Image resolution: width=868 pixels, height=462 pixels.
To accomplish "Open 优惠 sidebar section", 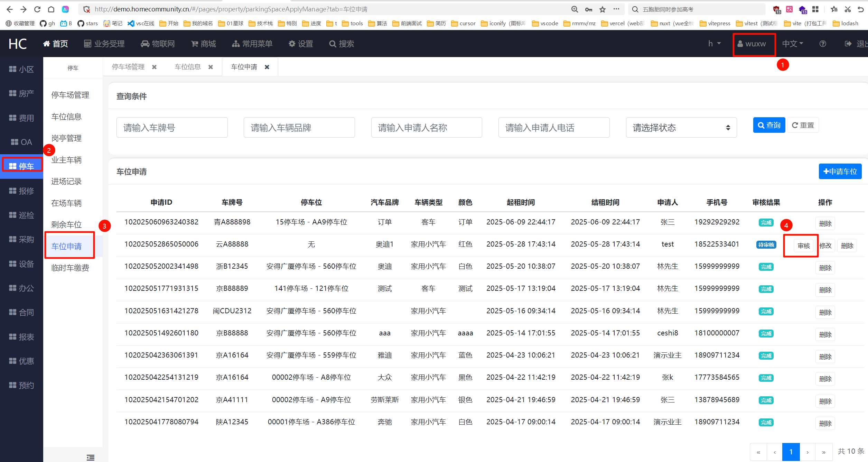I will point(21,361).
